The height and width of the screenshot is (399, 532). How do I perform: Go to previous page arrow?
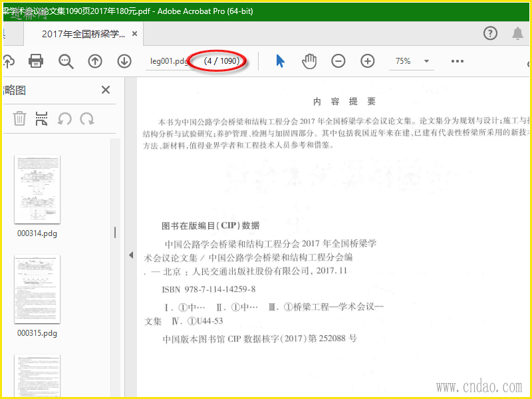click(95, 61)
